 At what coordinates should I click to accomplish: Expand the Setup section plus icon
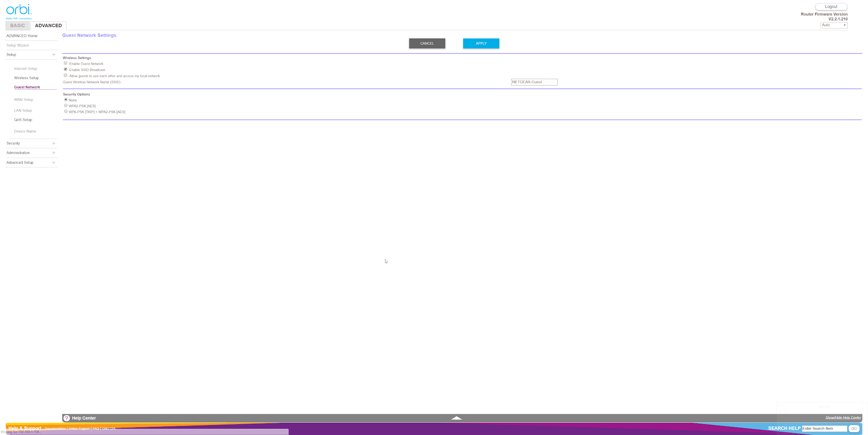(53, 55)
